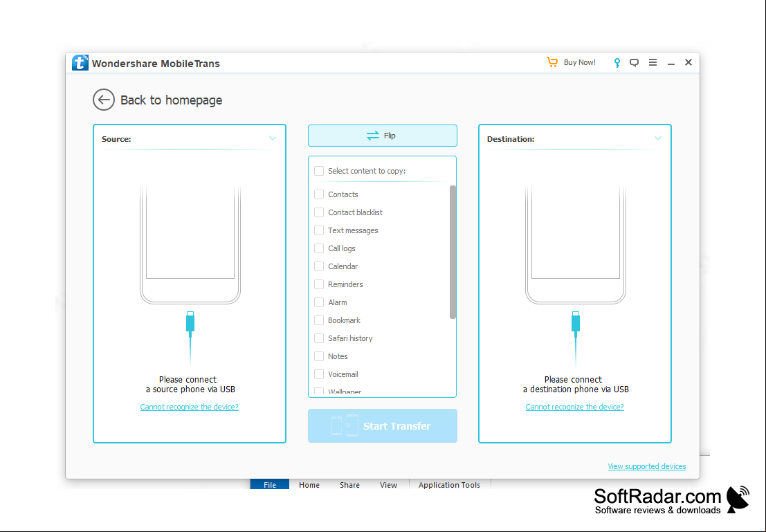766x532 pixels.
Task: Enable the Alarm checkbox
Action: point(319,302)
